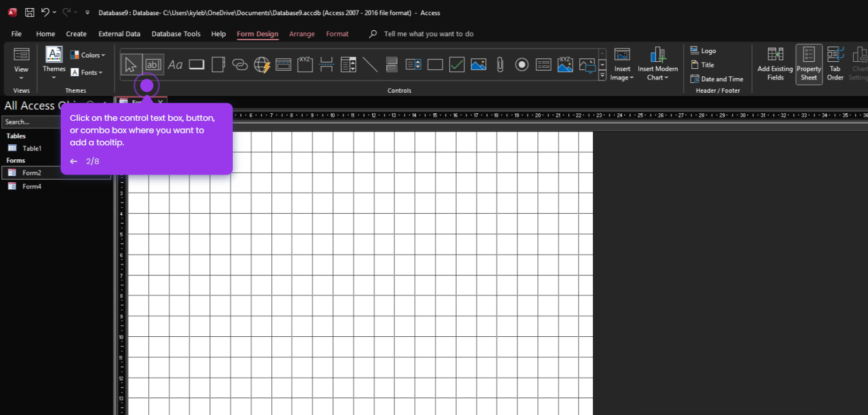Image resolution: width=868 pixels, height=415 pixels.
Task: Select the Image control icon
Action: point(478,64)
